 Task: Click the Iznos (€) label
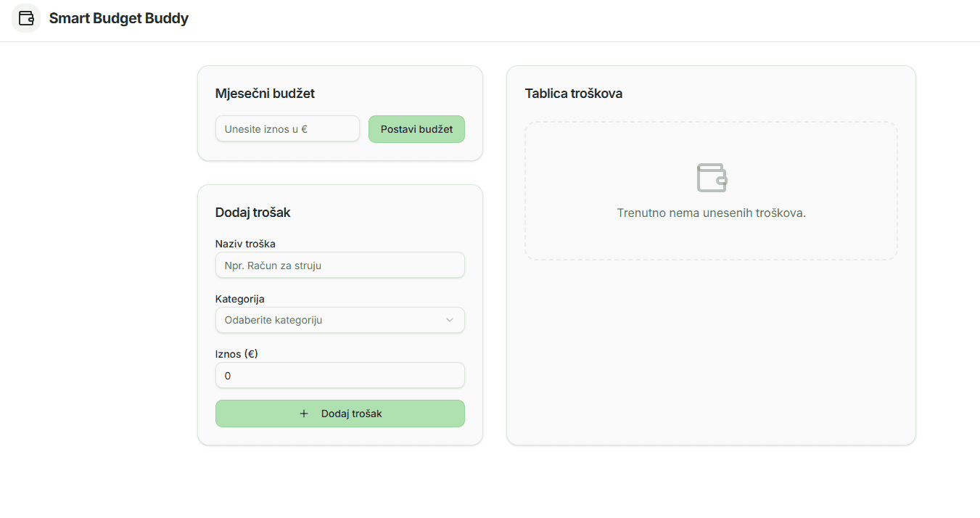[x=237, y=354]
